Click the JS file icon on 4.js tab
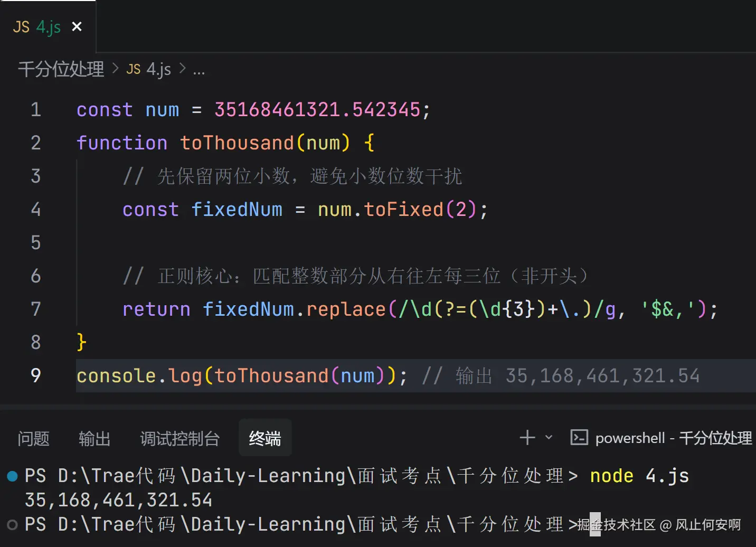Screen dimensions: 756x547 [x=21, y=27]
